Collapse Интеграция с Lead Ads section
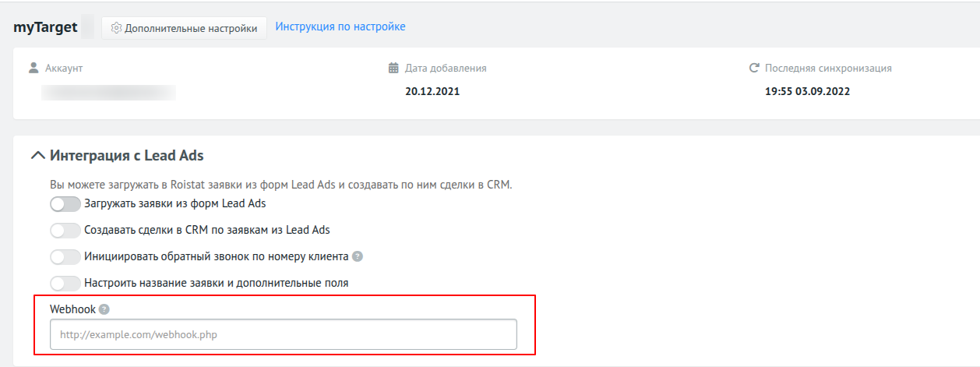The width and height of the screenshot is (980, 367). [37, 155]
